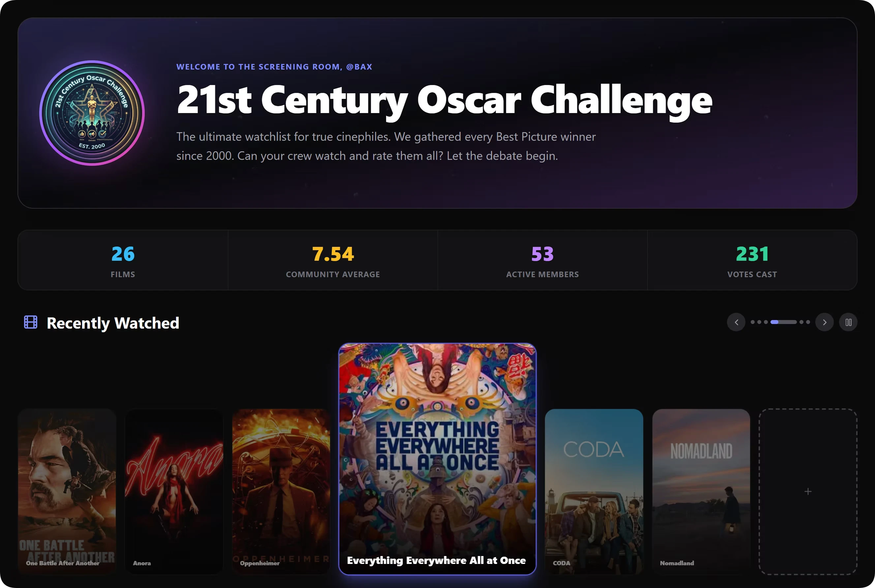Select the last carousel indicator dot
Image resolution: width=875 pixels, height=588 pixels.
pyautogui.click(x=808, y=322)
